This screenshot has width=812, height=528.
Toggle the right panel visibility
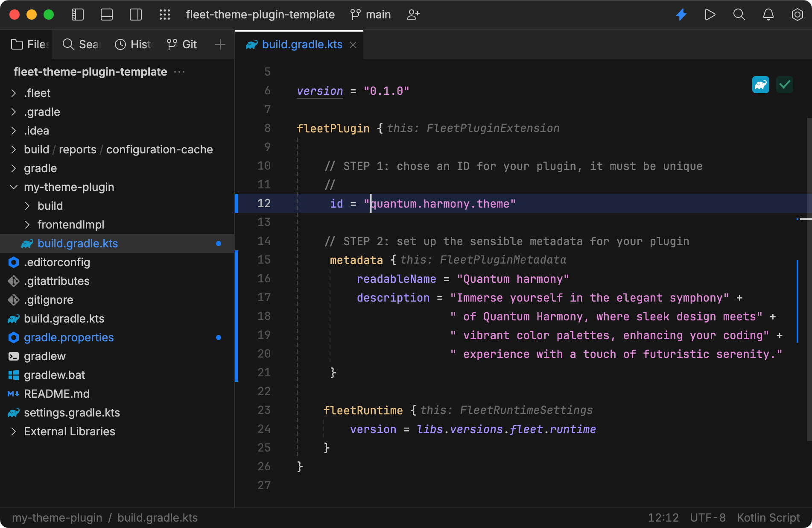(135, 14)
